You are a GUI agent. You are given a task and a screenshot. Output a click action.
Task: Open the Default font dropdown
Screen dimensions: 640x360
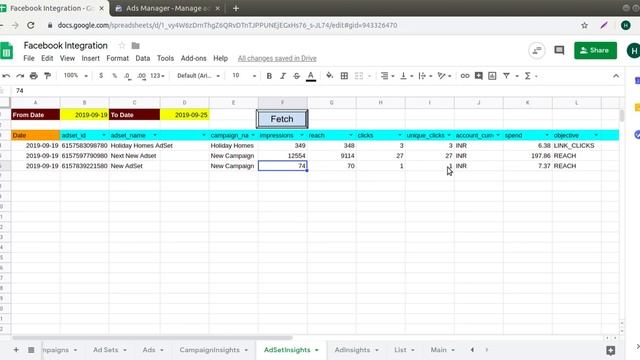(x=198, y=76)
